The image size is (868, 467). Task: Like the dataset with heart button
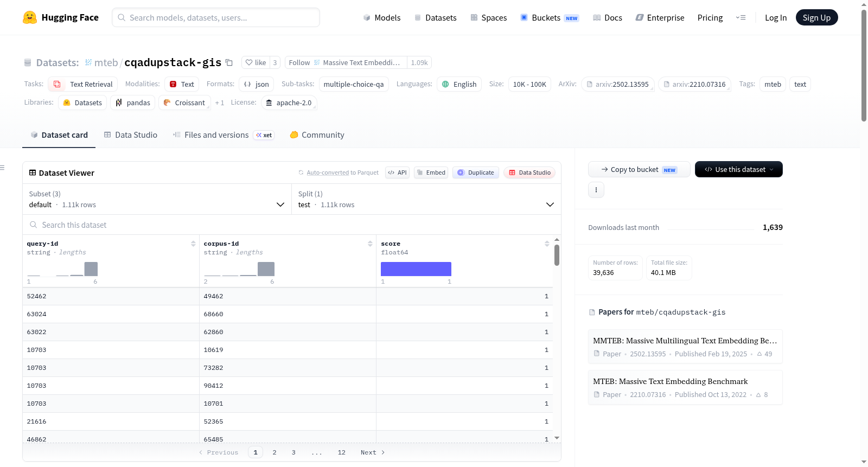[x=256, y=62]
